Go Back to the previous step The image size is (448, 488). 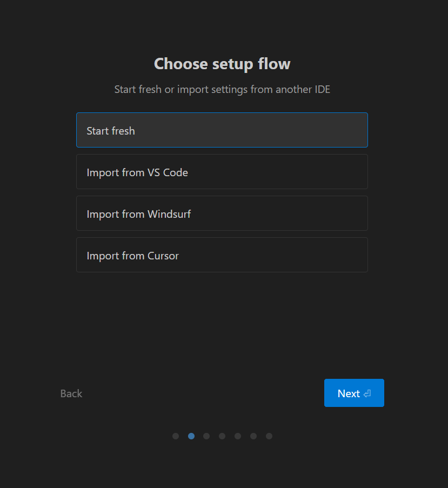point(71,393)
